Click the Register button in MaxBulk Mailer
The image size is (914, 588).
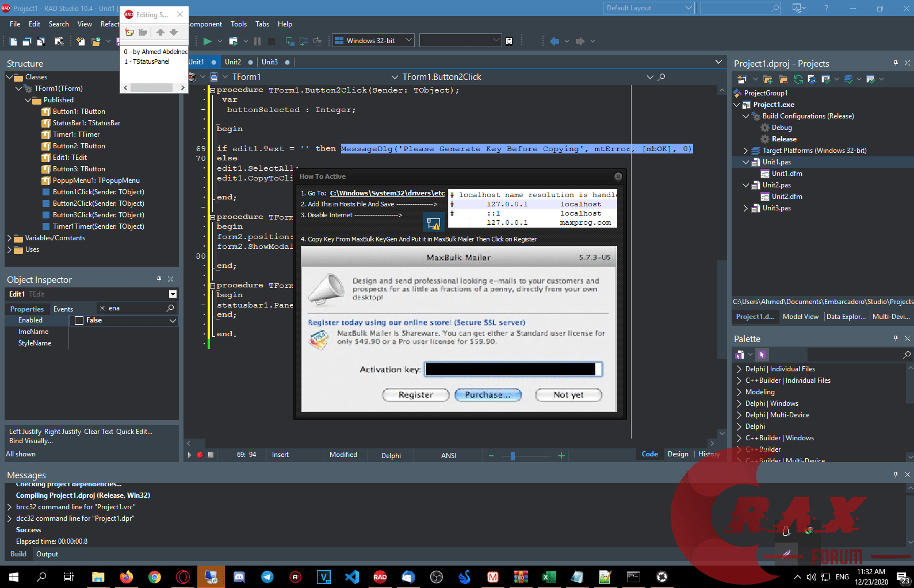pyautogui.click(x=416, y=395)
